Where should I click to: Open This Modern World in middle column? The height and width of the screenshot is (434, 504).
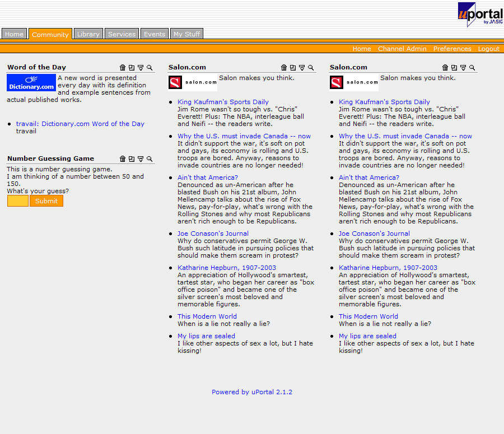207,316
